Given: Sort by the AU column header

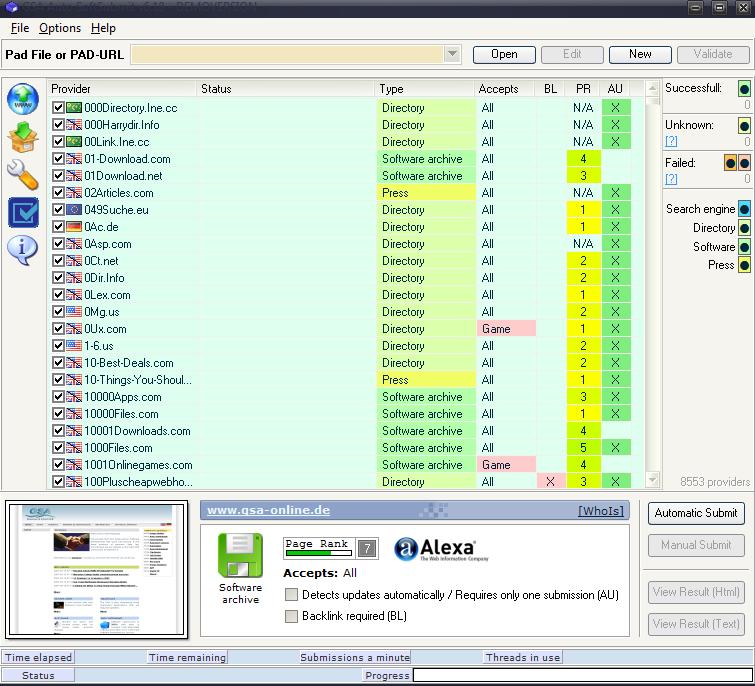Looking at the screenshot, I should click(615, 89).
